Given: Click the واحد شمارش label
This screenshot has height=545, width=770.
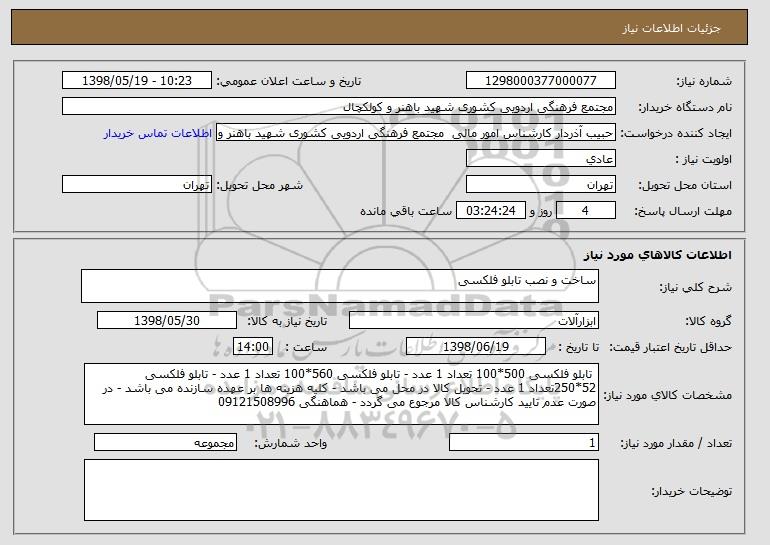Looking at the screenshot, I should coord(290,443).
